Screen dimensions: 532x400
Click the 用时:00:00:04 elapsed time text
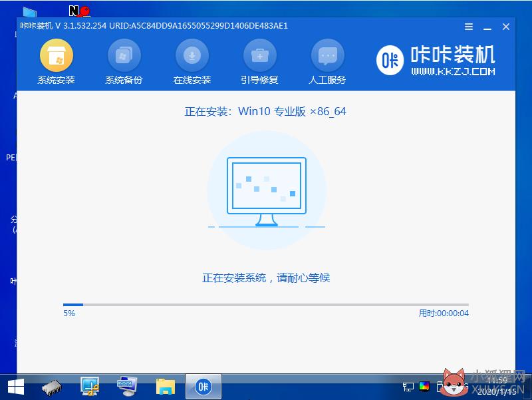point(444,313)
